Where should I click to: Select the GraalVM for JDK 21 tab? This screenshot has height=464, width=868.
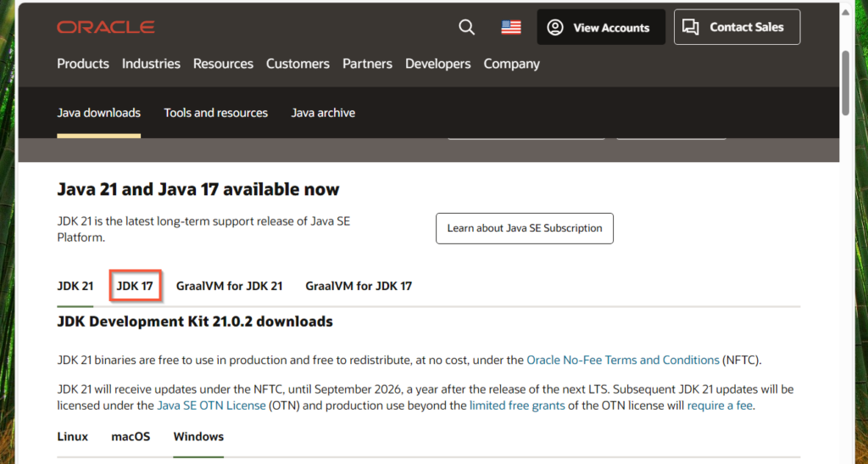pyautogui.click(x=229, y=286)
